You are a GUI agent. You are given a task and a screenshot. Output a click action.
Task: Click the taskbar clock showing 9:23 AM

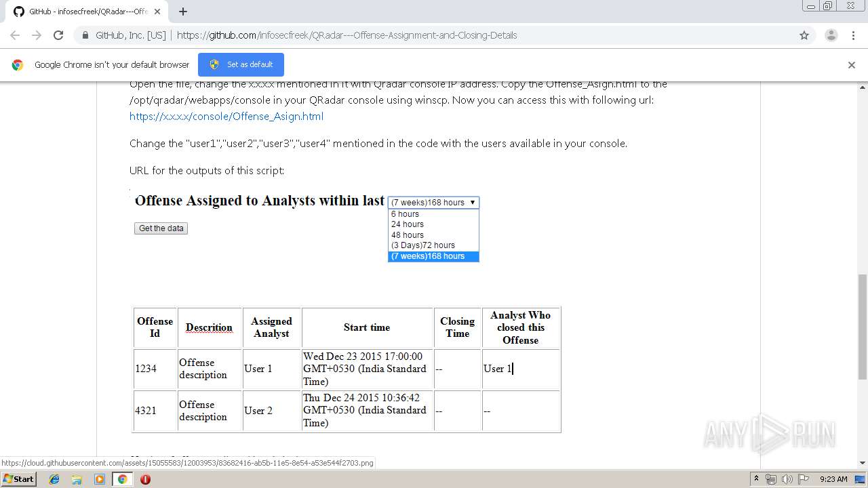tap(833, 479)
